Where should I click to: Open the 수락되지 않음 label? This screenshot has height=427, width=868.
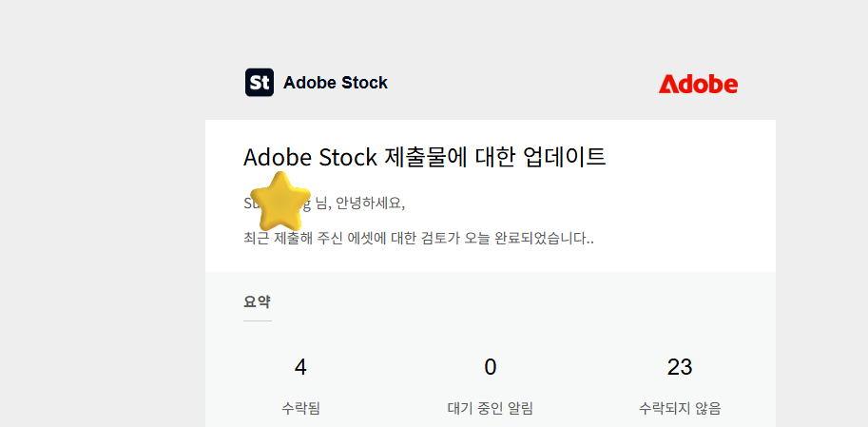click(x=680, y=409)
